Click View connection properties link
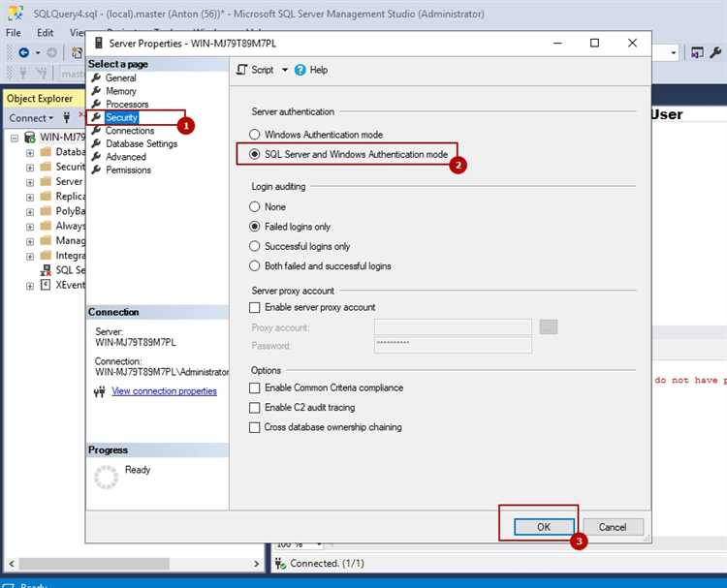727x588 pixels. click(164, 391)
